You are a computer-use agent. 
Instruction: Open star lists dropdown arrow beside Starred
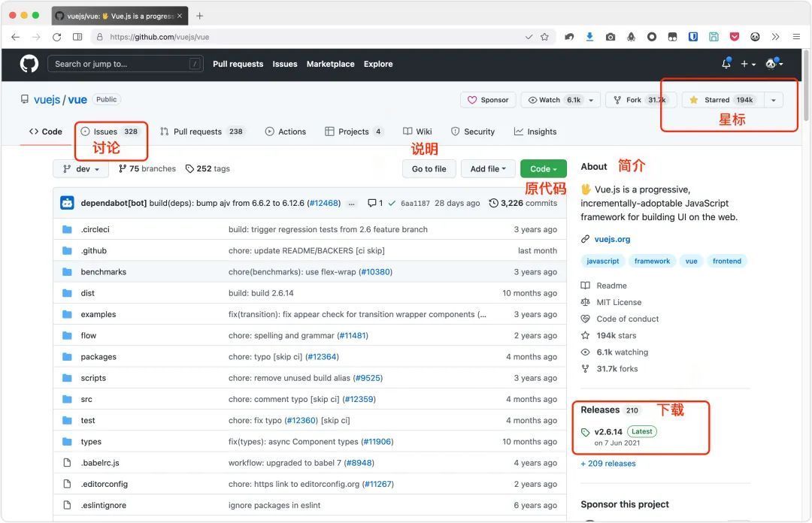(773, 100)
